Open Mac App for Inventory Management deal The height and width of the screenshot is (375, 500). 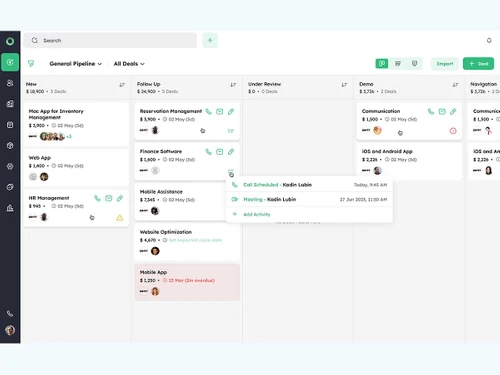tap(76, 124)
